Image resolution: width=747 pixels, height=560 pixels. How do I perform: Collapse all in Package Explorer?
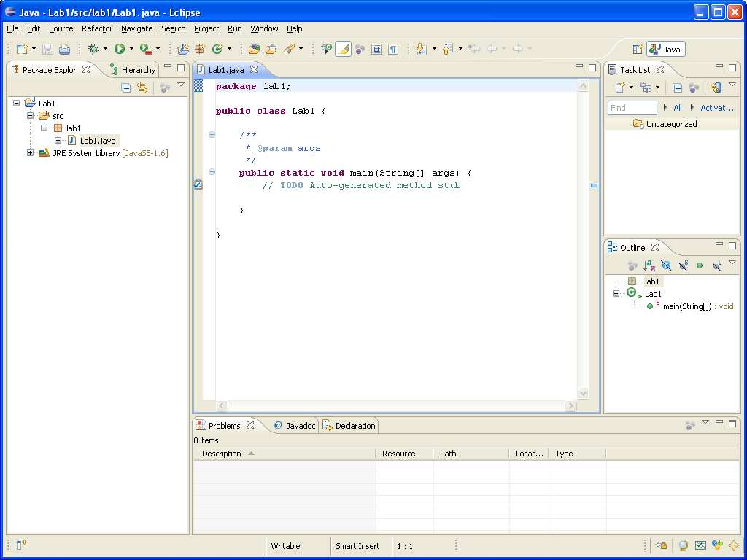[x=125, y=87]
